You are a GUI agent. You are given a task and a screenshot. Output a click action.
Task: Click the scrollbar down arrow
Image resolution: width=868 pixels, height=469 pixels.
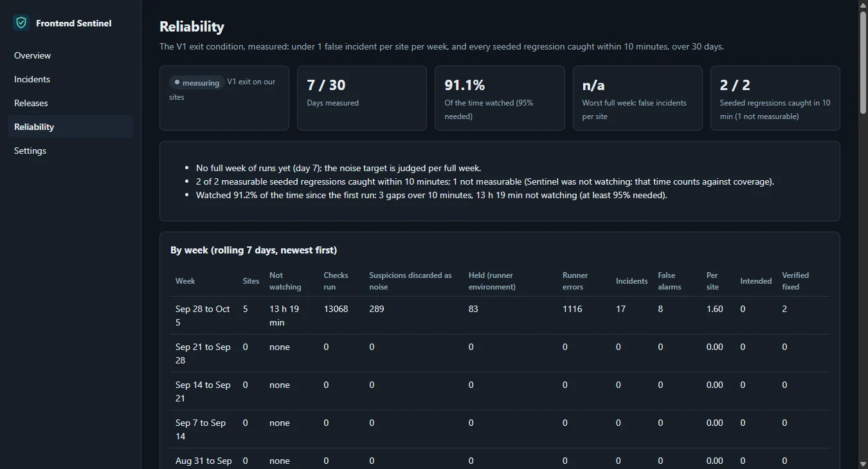(x=863, y=463)
